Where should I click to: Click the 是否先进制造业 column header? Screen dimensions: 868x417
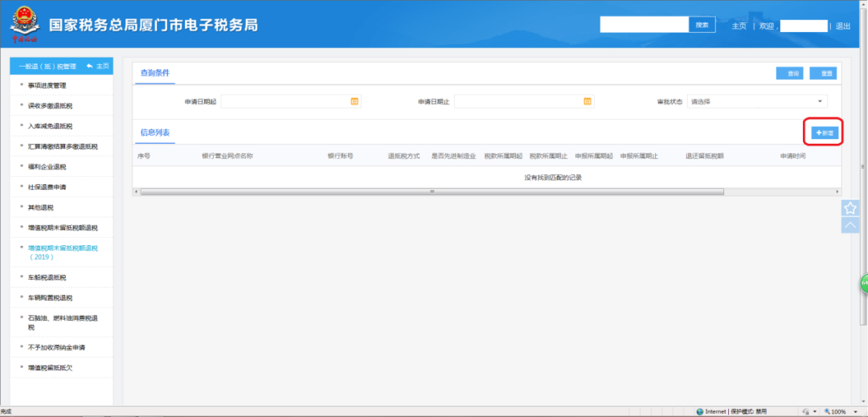tap(454, 156)
